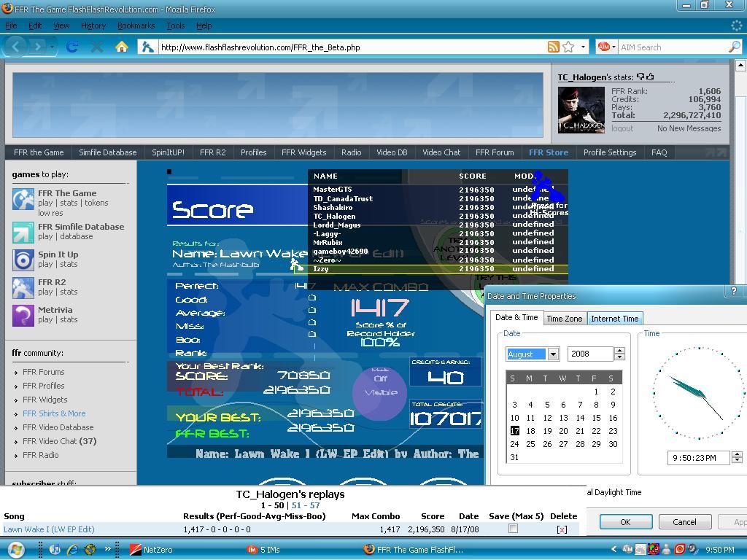This screenshot has width=747, height=560.
Task: Click in the URL address field
Action: 350,47
